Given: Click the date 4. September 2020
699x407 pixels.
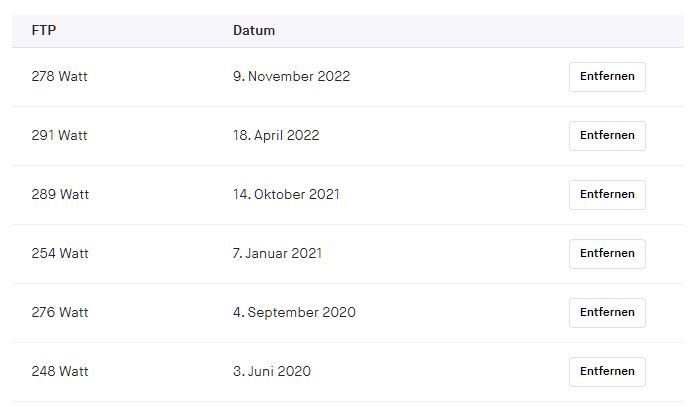Looking at the screenshot, I should click(294, 313).
